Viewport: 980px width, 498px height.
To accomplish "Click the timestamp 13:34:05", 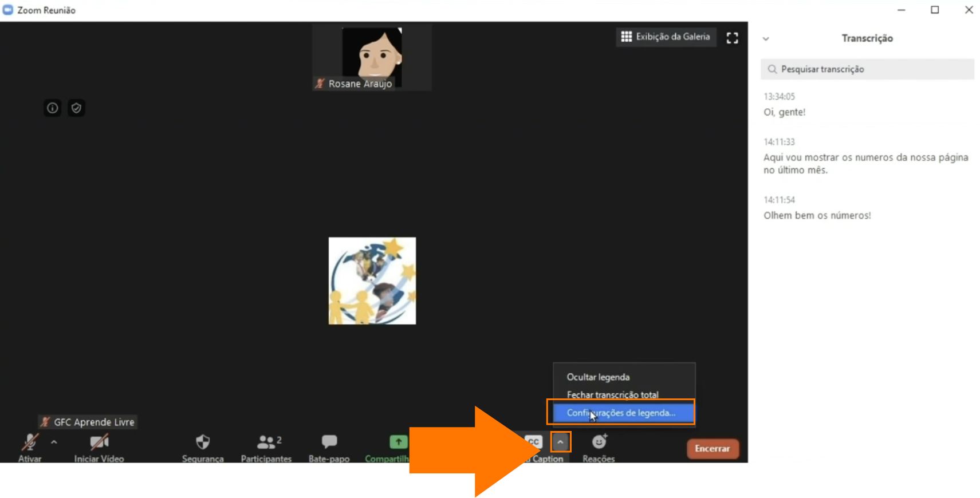I will pos(779,97).
